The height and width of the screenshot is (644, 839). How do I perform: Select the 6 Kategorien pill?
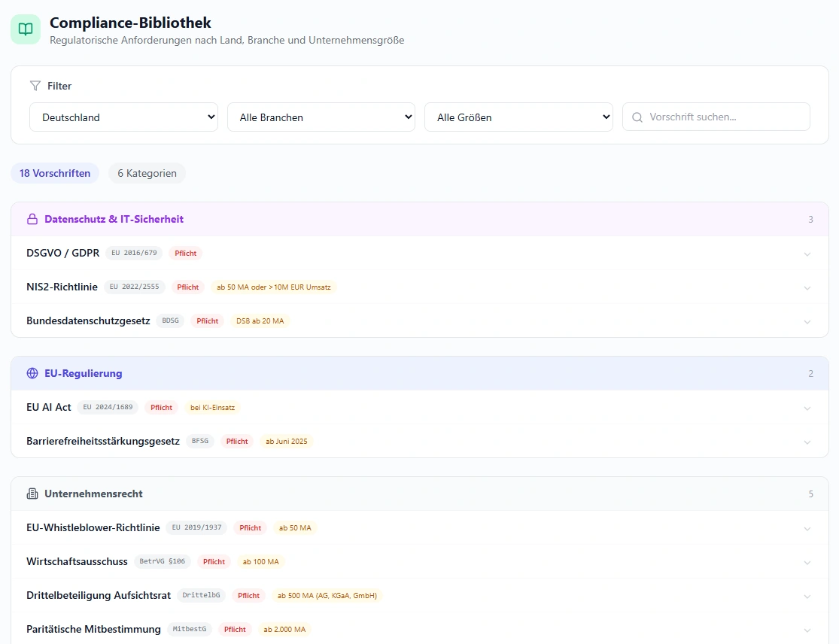147,173
